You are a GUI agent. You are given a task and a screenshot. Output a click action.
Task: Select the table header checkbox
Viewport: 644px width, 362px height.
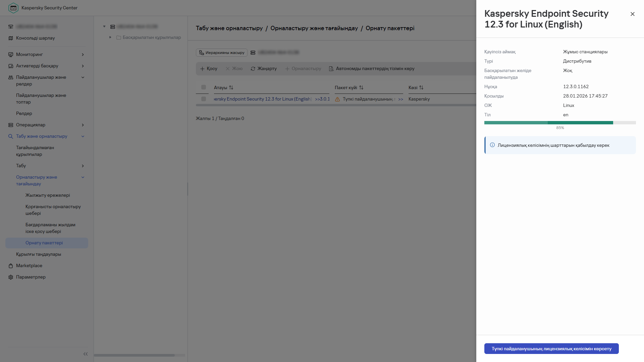(x=203, y=87)
